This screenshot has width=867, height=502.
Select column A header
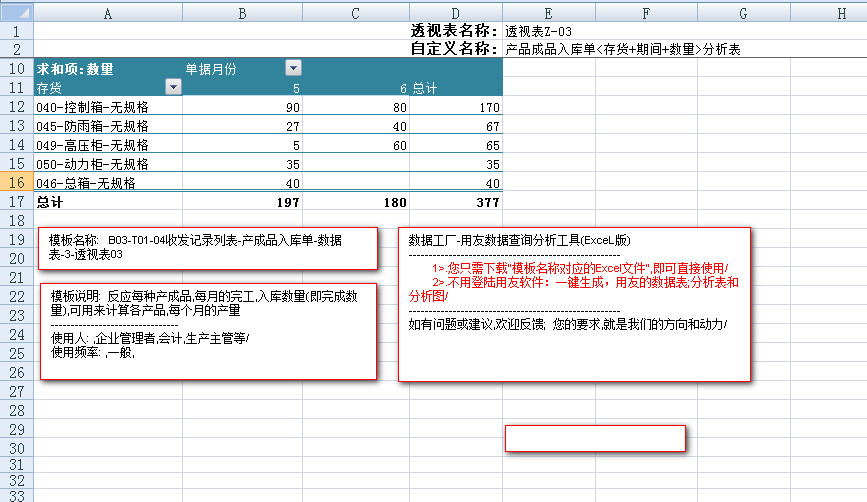point(108,12)
